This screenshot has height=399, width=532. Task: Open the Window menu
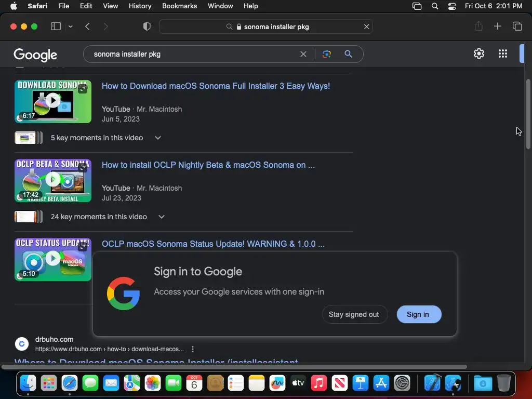[x=220, y=6]
